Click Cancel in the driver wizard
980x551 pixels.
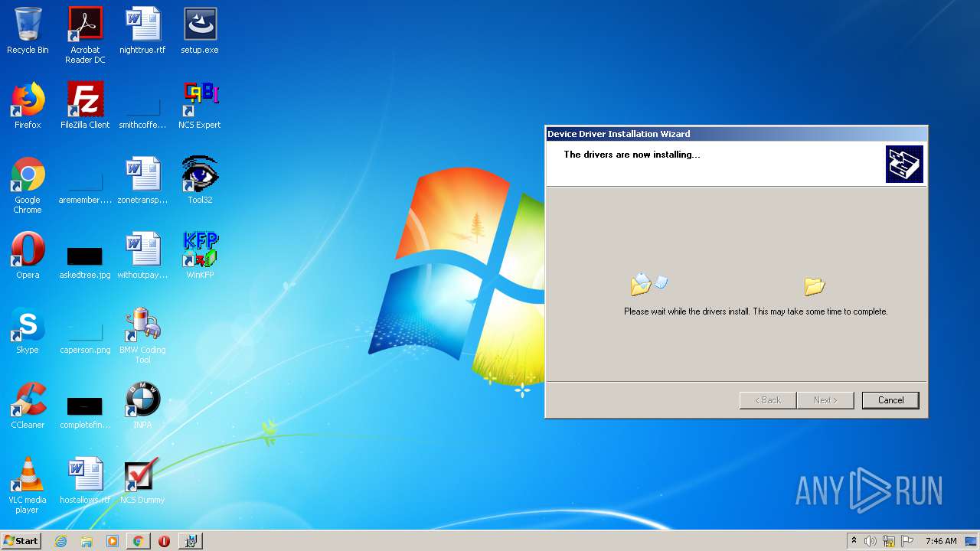[x=890, y=400]
